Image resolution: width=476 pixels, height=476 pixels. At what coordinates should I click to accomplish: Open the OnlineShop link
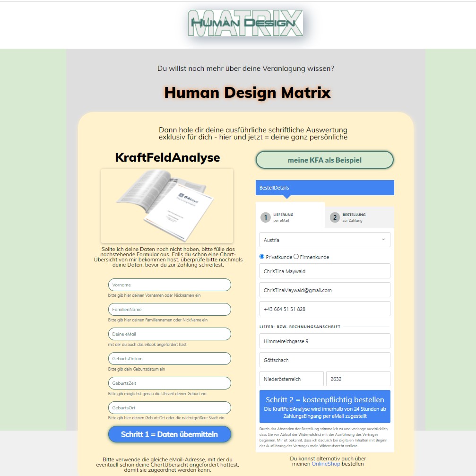[x=325, y=464]
